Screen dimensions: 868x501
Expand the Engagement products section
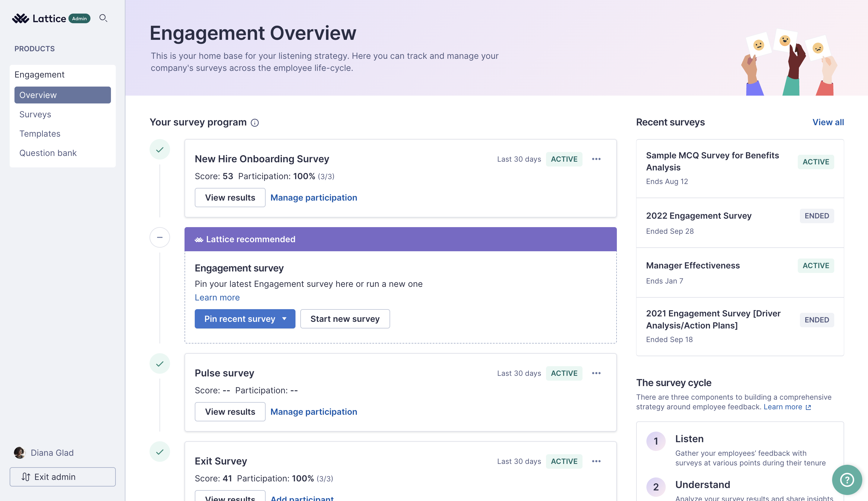[x=39, y=75]
